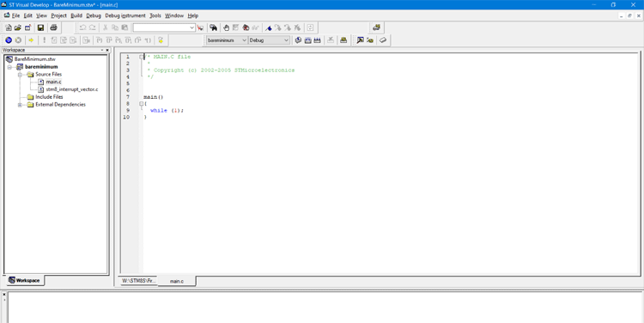Open the File menu
The image size is (644, 323).
pyautogui.click(x=15, y=15)
